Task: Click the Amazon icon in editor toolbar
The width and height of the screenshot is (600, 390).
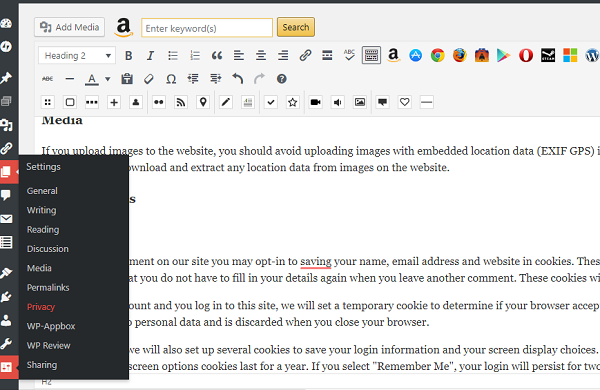Action: pyautogui.click(x=393, y=56)
